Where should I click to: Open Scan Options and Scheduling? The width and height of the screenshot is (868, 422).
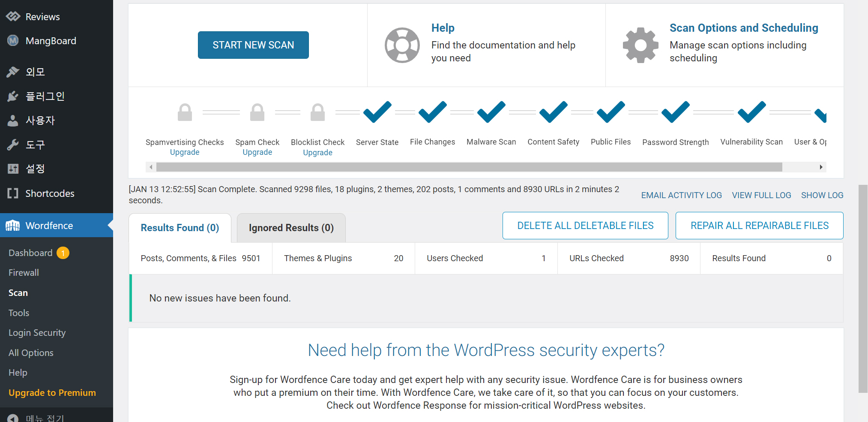(x=744, y=28)
